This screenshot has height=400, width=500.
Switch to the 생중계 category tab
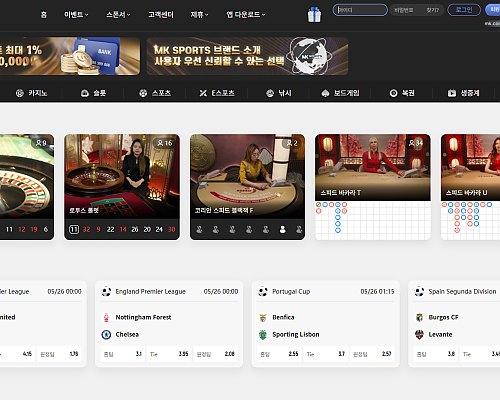(x=464, y=93)
